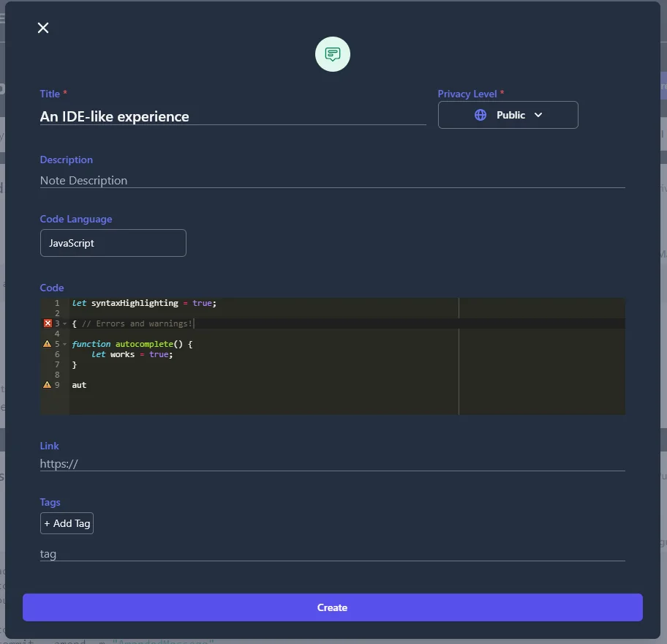The image size is (667, 644).
Task: Fold the autocomplete function at line 5
Action: click(64, 344)
